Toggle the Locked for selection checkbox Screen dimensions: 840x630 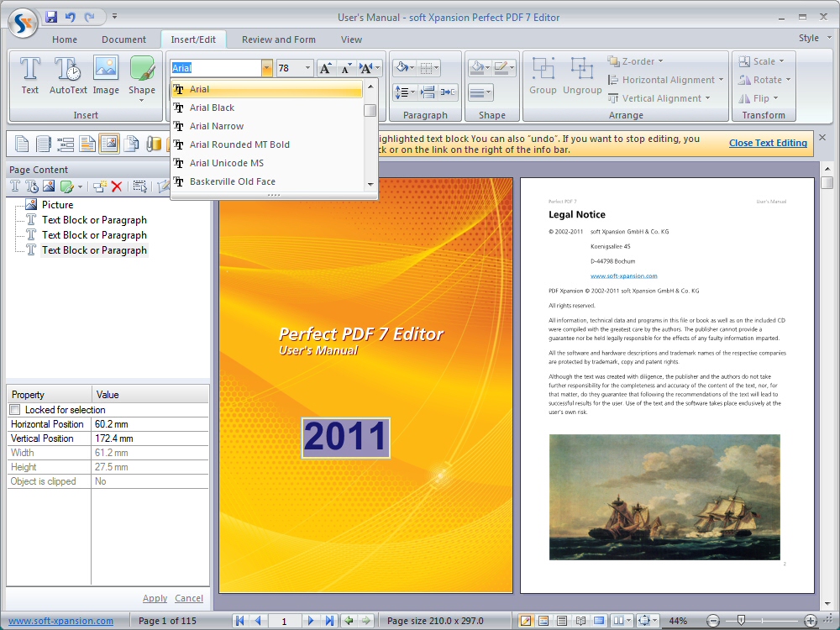pos(15,410)
